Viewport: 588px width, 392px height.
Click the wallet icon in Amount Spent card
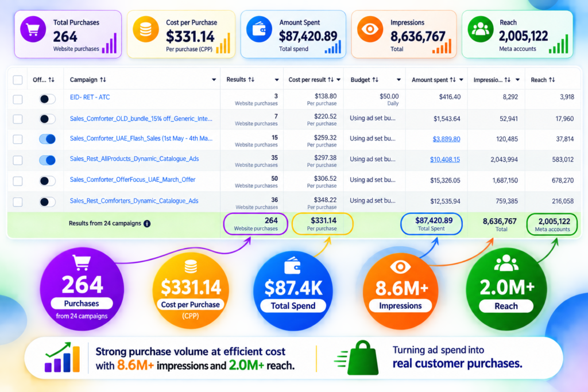[259, 29]
